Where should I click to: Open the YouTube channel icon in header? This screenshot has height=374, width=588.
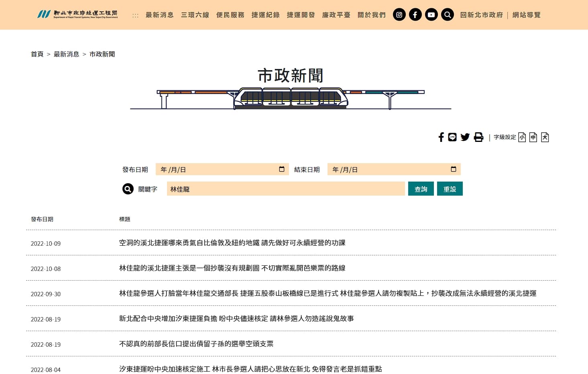click(x=431, y=15)
